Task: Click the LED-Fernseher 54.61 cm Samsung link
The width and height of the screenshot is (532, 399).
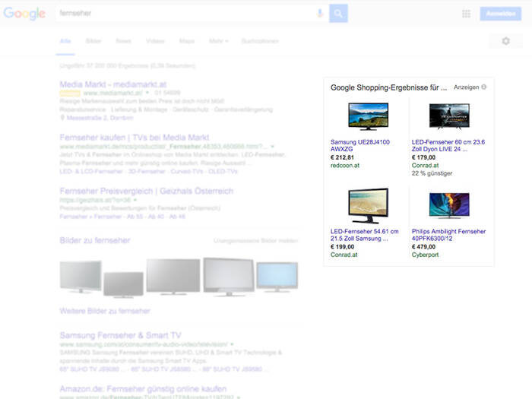Action: tap(366, 233)
